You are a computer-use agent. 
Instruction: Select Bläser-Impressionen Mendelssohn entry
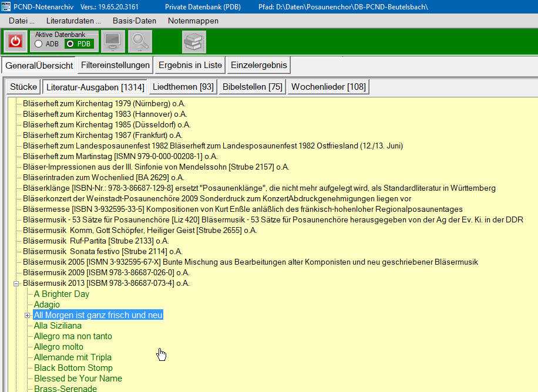pos(156,167)
